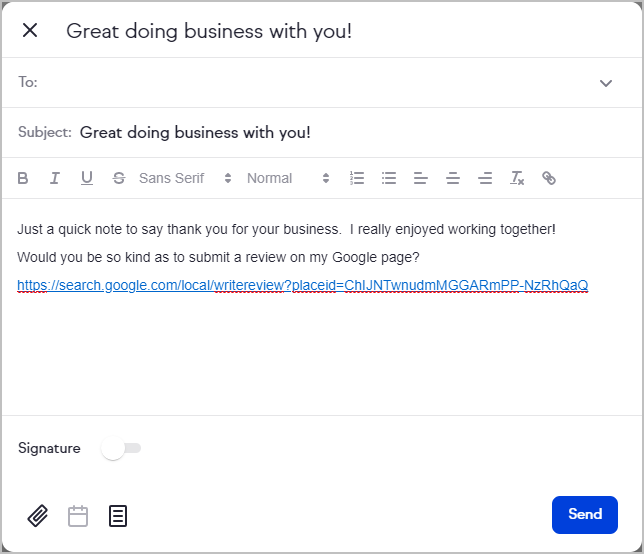Insert a hyperlink with the link icon
644x554 pixels.
pyautogui.click(x=549, y=178)
